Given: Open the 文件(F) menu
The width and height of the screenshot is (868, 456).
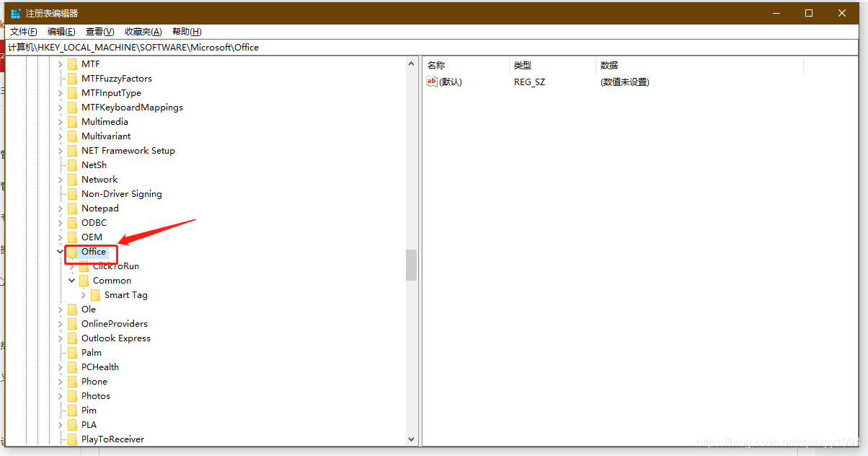Looking at the screenshot, I should click(24, 32).
